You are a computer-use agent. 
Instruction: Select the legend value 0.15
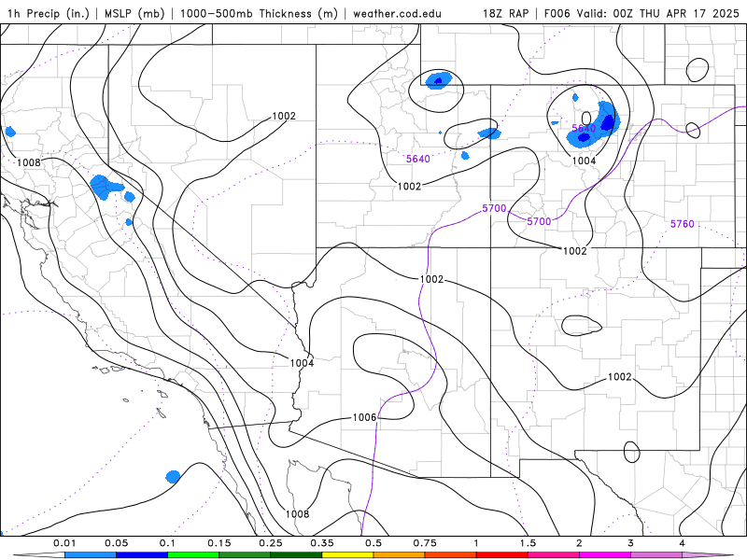[x=219, y=543]
